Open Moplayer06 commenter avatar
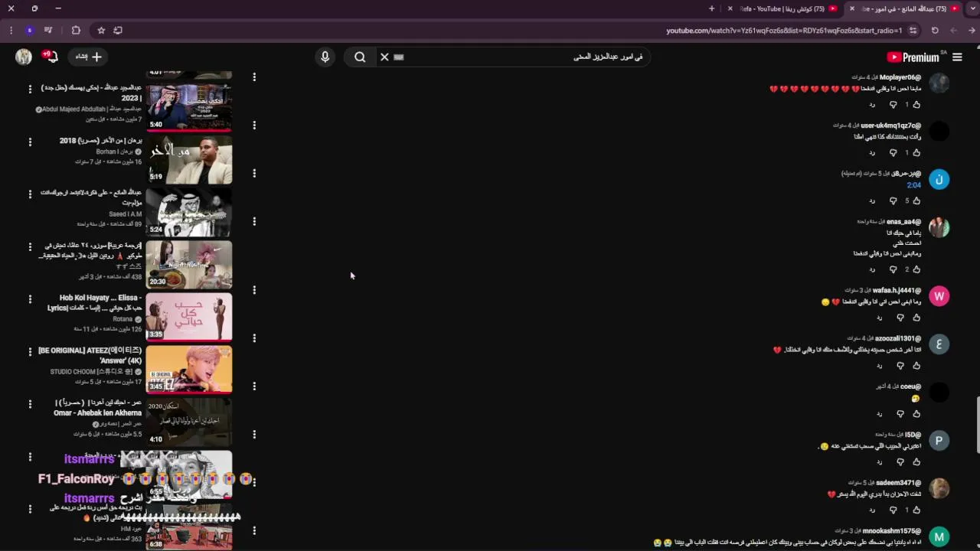Viewport: 980px width, 551px height. coord(939,83)
